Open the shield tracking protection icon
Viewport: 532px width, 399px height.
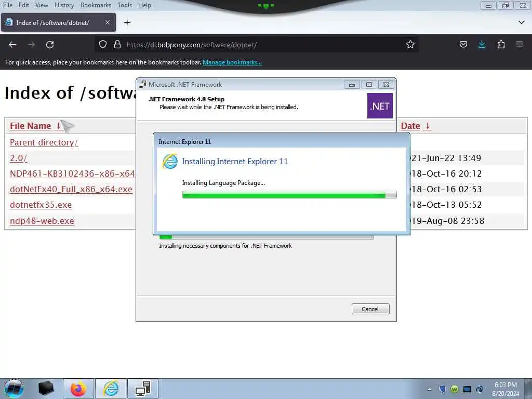103,45
